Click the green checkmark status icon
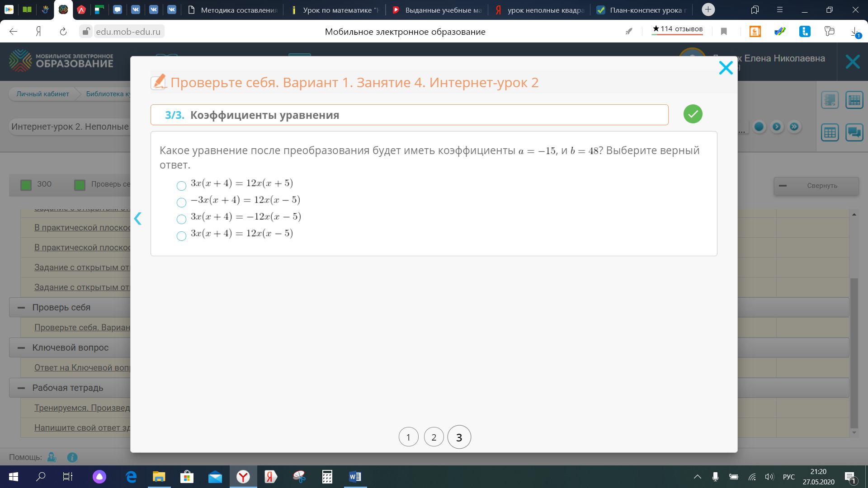Viewport: 868px width, 488px height. 693,114
